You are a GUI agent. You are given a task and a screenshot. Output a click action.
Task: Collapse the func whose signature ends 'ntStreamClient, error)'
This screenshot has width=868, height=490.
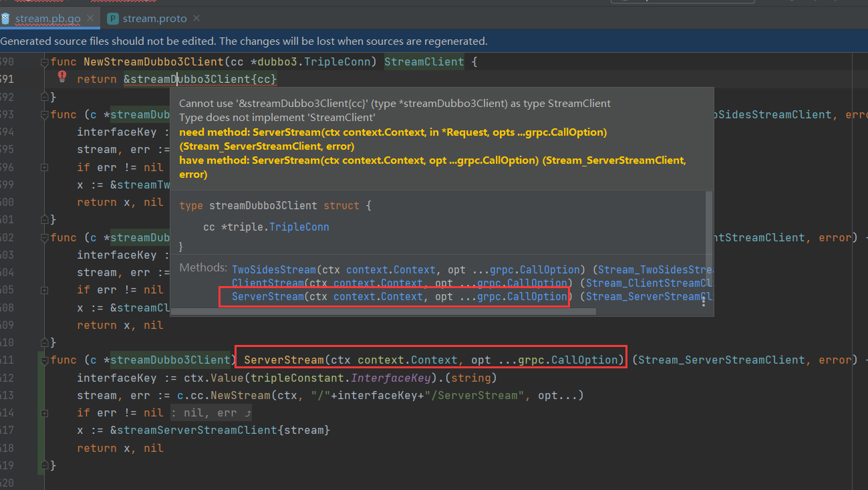45,238
